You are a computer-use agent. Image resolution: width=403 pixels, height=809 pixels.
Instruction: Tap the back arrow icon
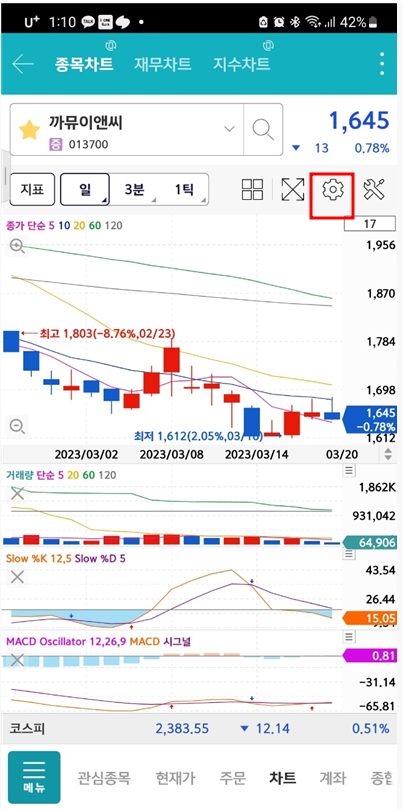[23, 64]
